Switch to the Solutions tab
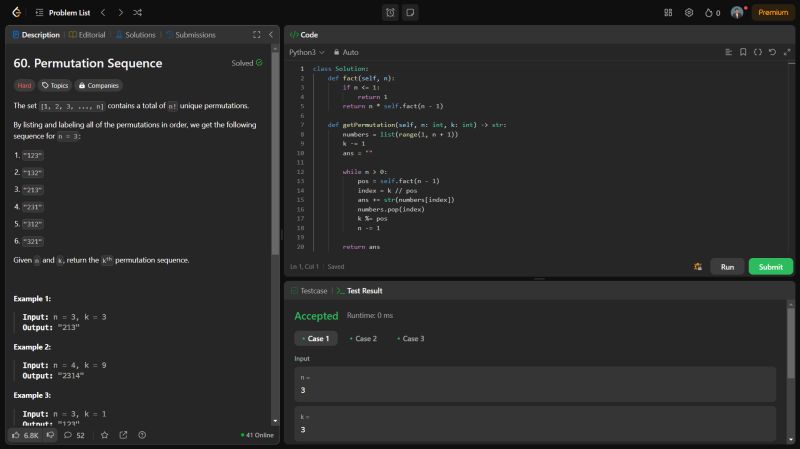800x449 pixels. [x=136, y=35]
